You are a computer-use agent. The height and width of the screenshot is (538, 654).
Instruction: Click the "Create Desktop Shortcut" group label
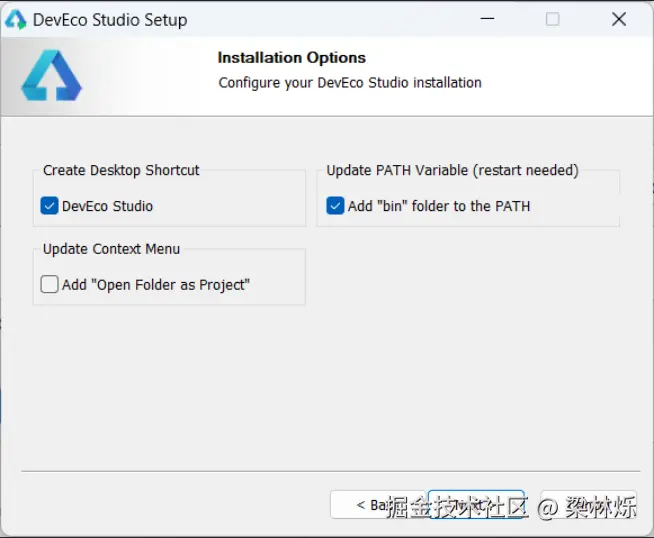pos(121,170)
